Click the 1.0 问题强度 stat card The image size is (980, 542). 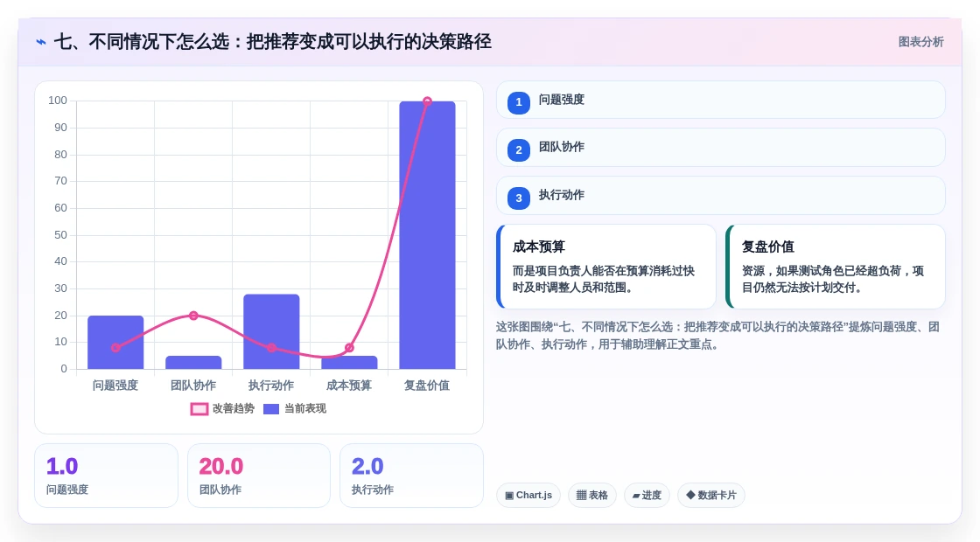pyautogui.click(x=106, y=476)
